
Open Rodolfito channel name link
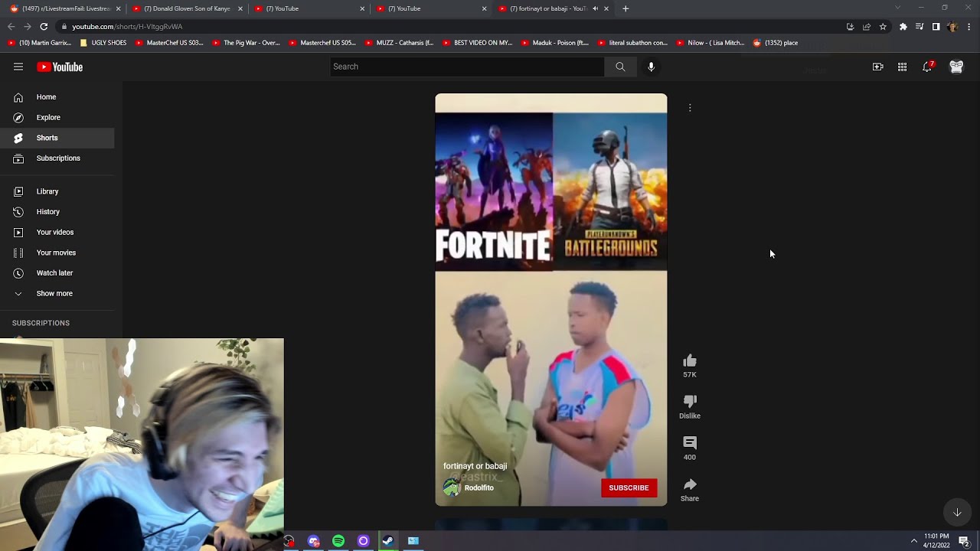tap(479, 487)
